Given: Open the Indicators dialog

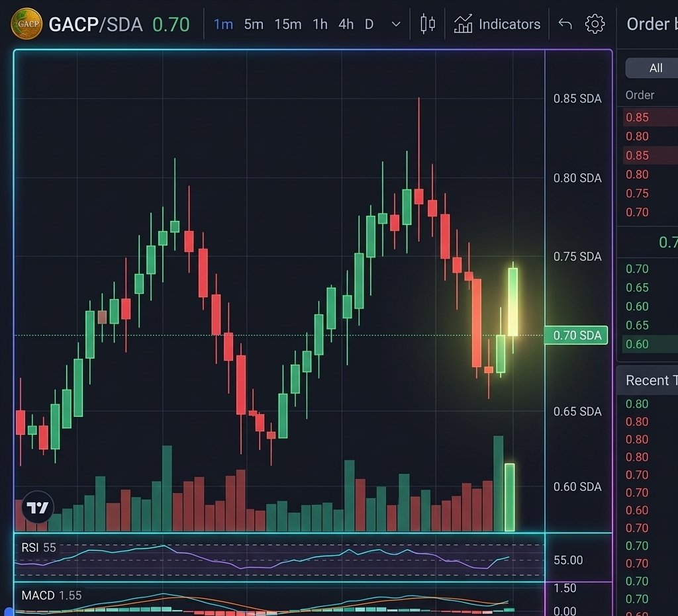Looking at the screenshot, I should (497, 24).
